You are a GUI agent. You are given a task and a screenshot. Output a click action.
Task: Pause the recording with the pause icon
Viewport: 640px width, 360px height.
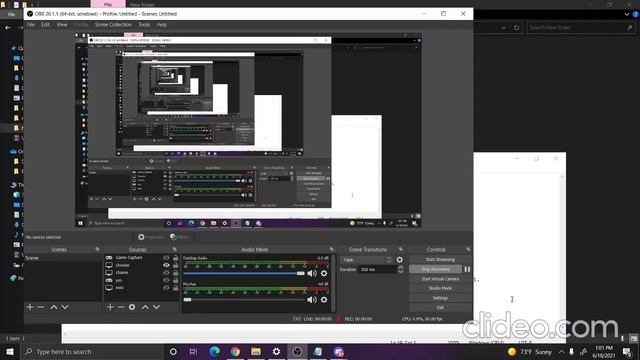click(467, 269)
